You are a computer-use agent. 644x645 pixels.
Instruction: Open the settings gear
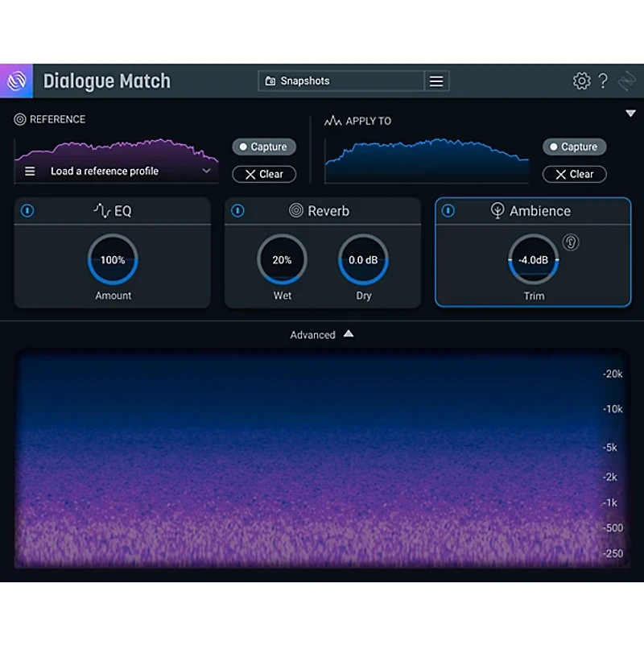pyautogui.click(x=581, y=81)
